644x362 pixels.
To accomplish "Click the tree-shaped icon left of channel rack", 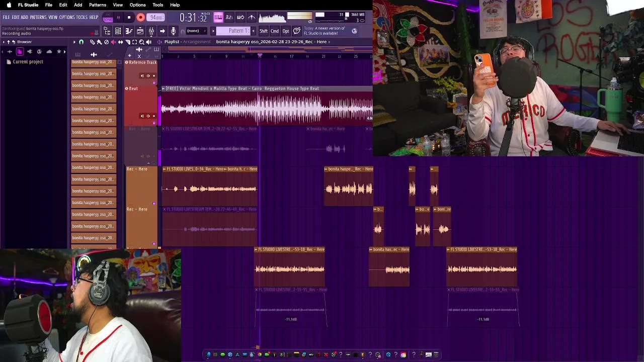I will [107, 31].
